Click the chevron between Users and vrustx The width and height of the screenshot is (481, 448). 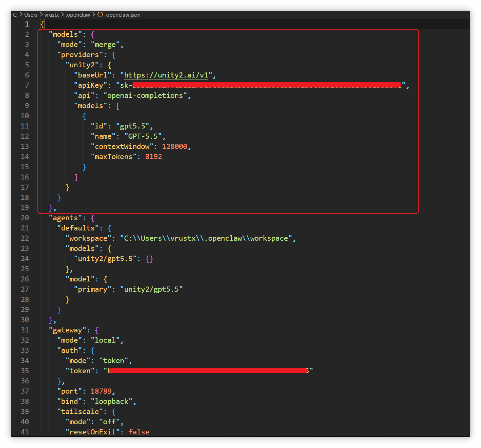(x=41, y=15)
